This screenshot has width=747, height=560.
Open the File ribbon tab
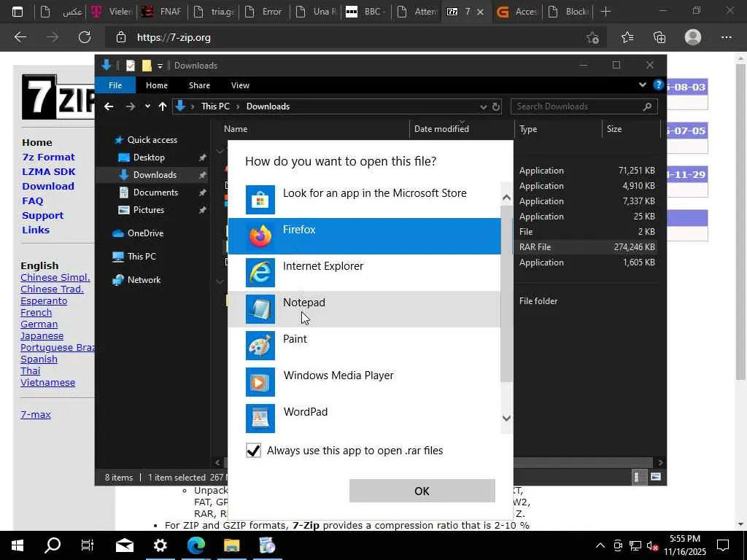click(x=115, y=85)
